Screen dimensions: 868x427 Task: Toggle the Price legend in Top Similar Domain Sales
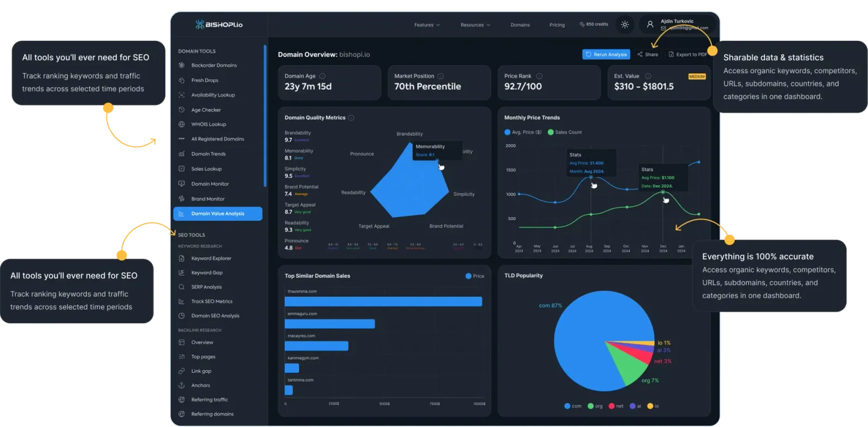point(475,276)
